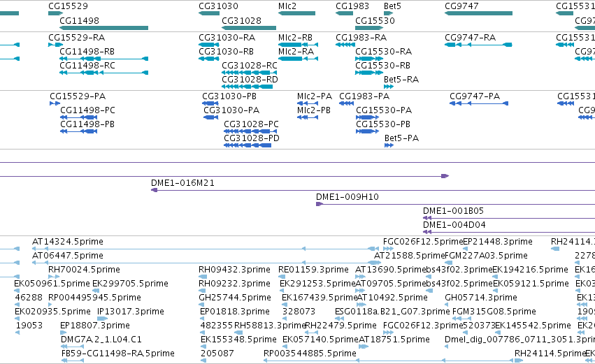Select protein CG31028-PD
The width and height of the screenshot is (595, 364).
pyautogui.click(x=252, y=138)
